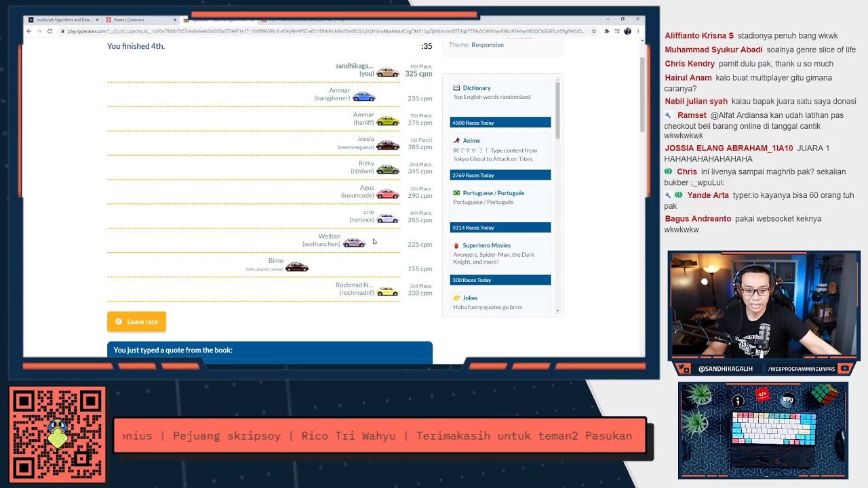Click the webcam video feed
Viewport: 868px width, 488px height.
(x=764, y=305)
